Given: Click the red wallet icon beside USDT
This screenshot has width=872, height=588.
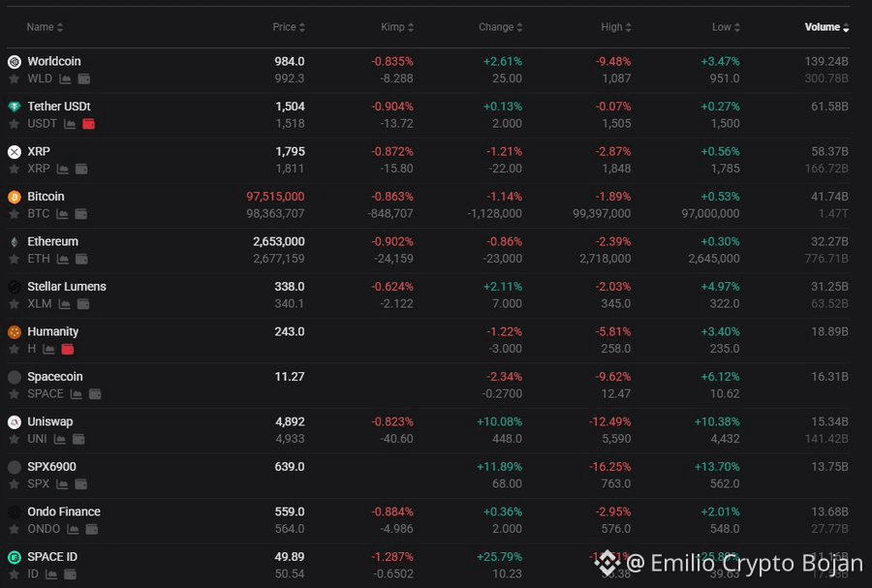Looking at the screenshot, I should coord(88,124).
